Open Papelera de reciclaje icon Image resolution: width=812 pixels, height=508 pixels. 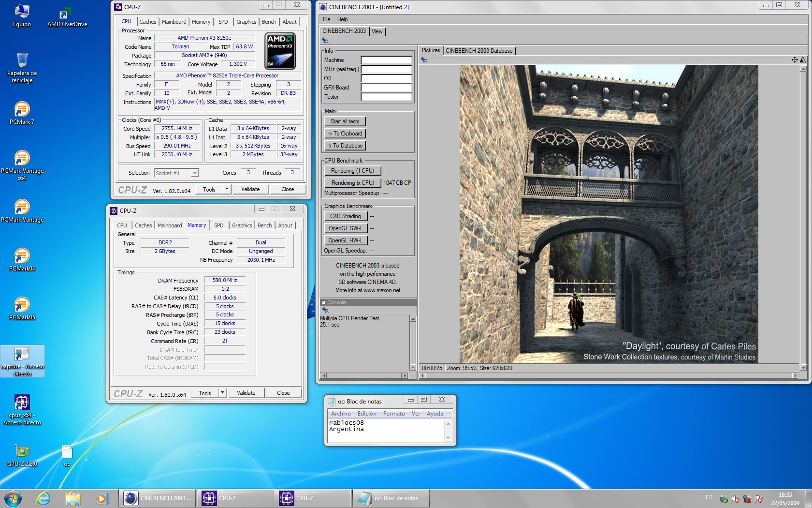click(x=22, y=68)
